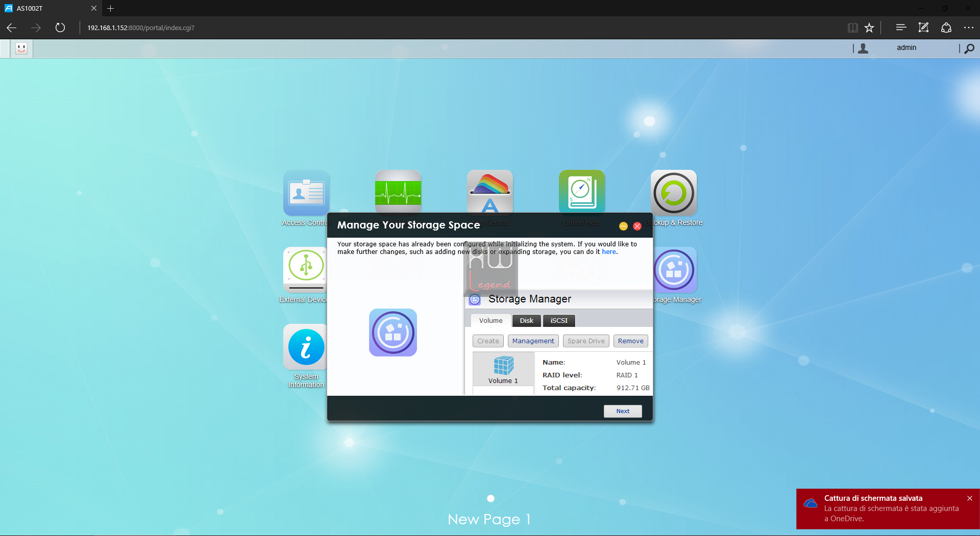Click the browser forward arrow
This screenshot has width=980, height=536.
point(36,28)
